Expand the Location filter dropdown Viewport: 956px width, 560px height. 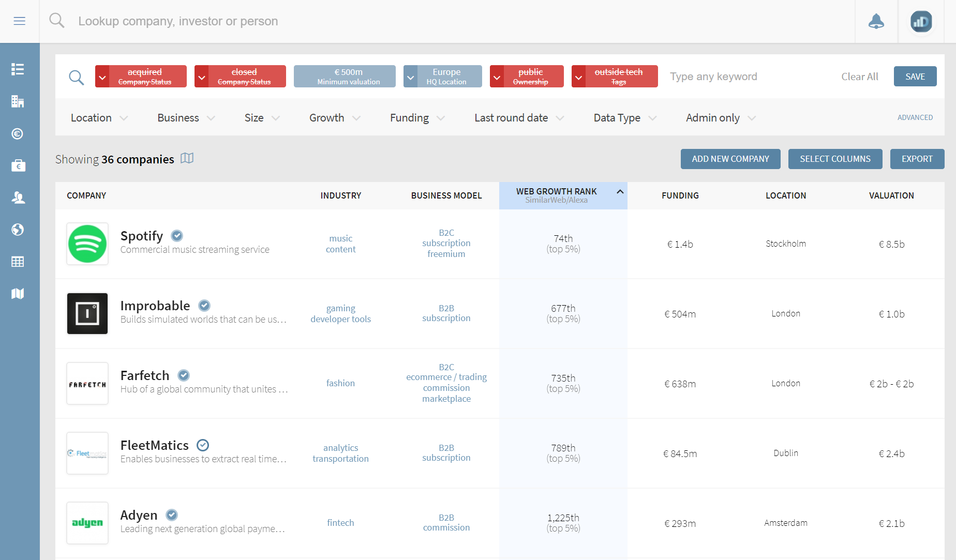click(99, 118)
